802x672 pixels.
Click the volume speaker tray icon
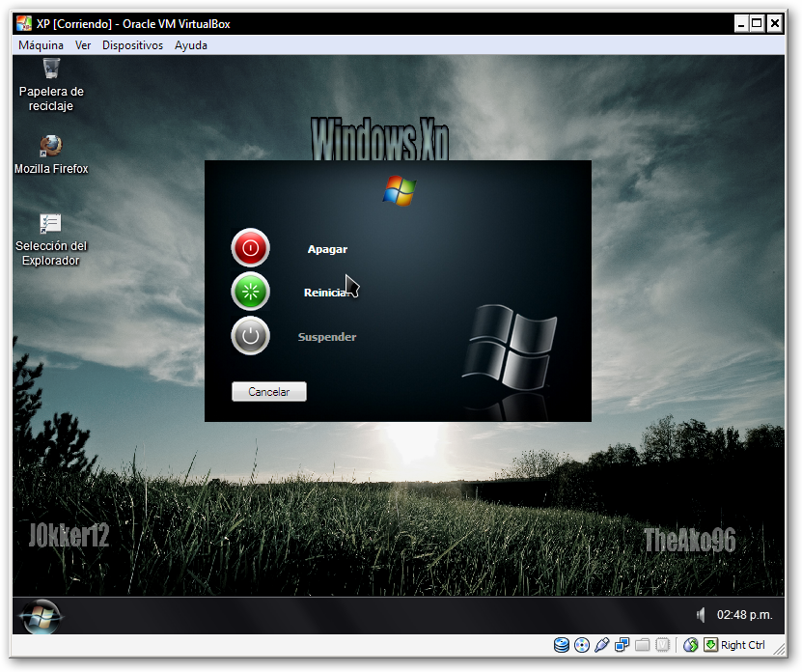pyautogui.click(x=701, y=615)
